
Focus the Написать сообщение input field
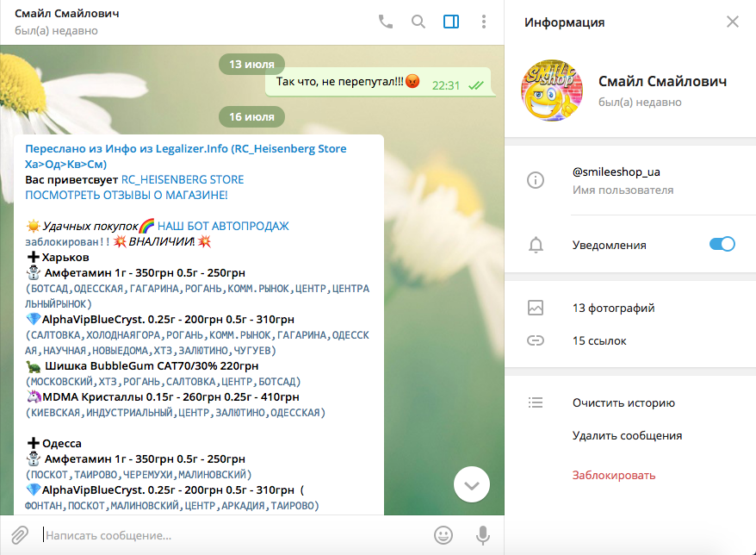[x=234, y=535]
